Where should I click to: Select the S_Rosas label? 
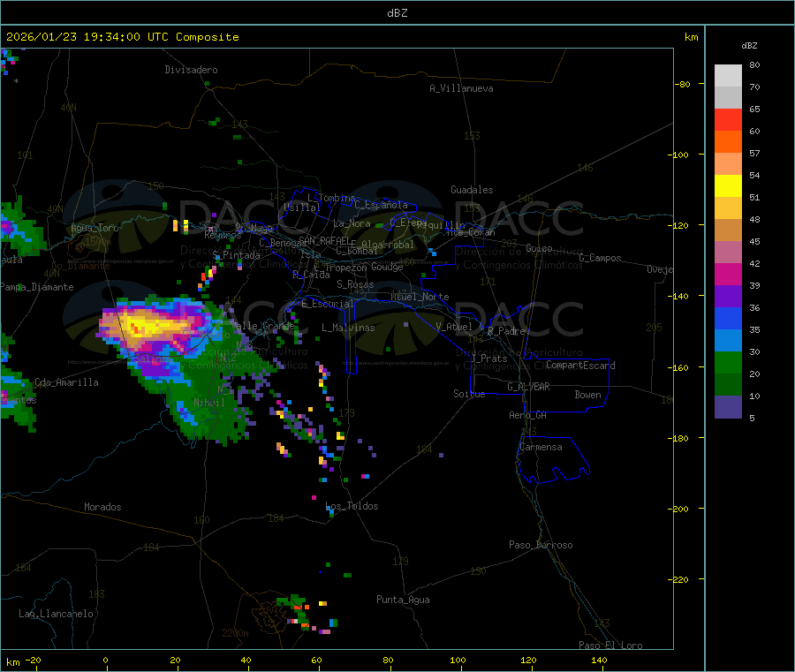tap(355, 284)
